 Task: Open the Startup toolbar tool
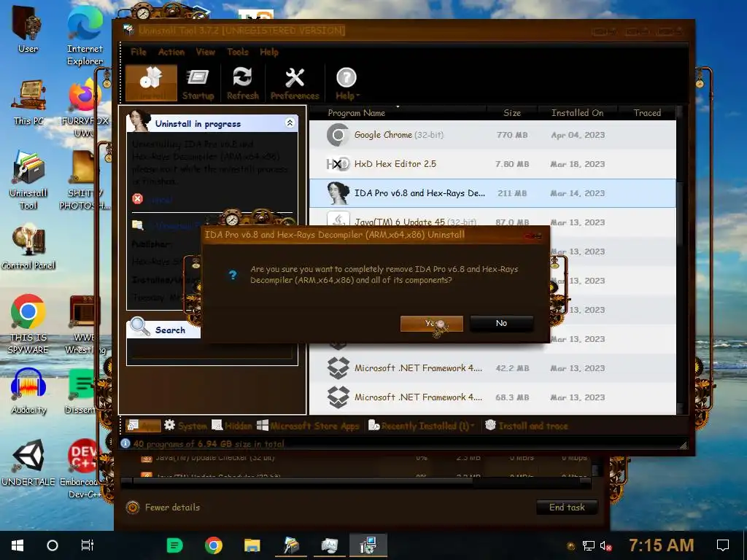198,84
